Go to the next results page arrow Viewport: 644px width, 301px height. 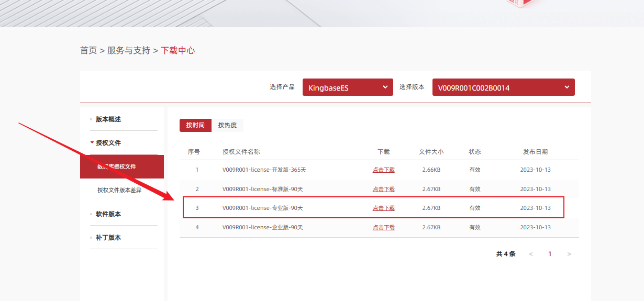pyautogui.click(x=569, y=254)
